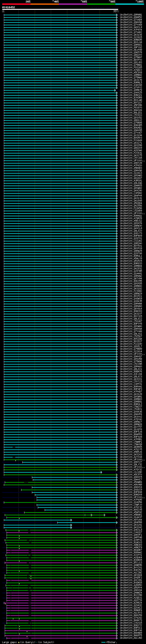146x644 pixels.
Task: Select hit label UniRef100_Q8GUY0
Action: coord(131,55)
